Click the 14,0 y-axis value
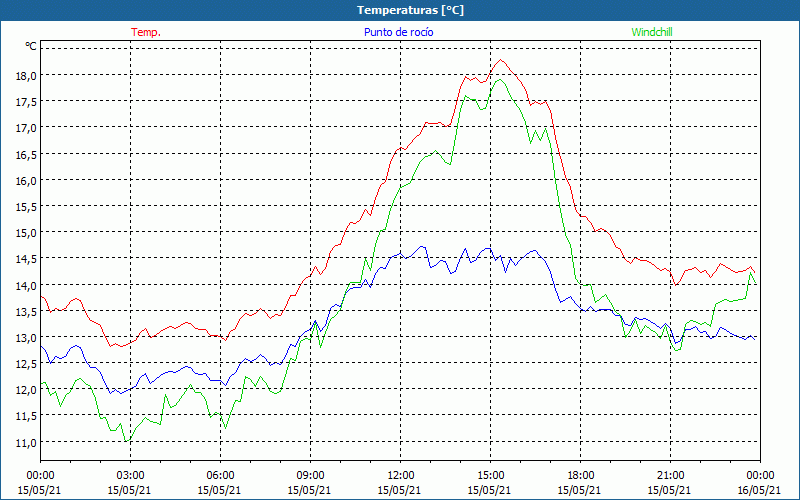 pos(27,286)
